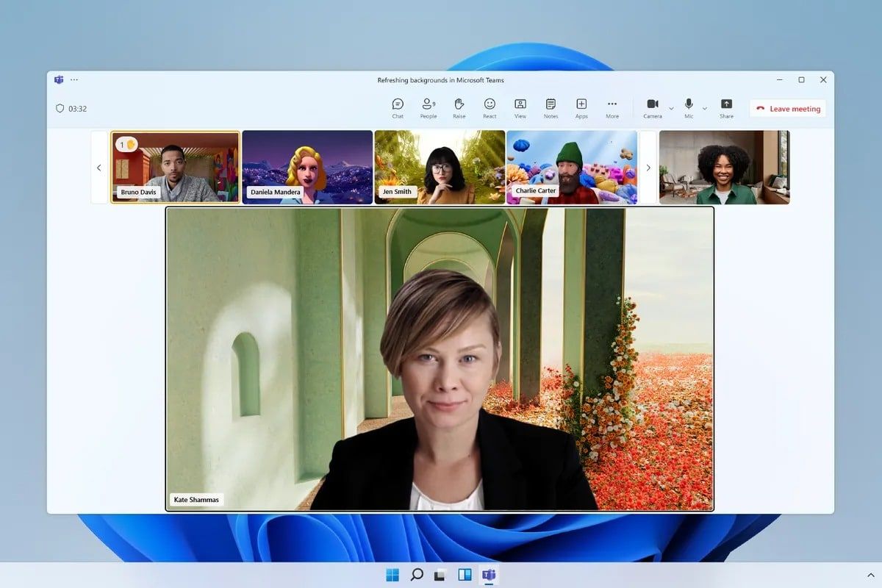The width and height of the screenshot is (882, 588).
Task: Click the Leave meeting button
Action: (x=787, y=108)
